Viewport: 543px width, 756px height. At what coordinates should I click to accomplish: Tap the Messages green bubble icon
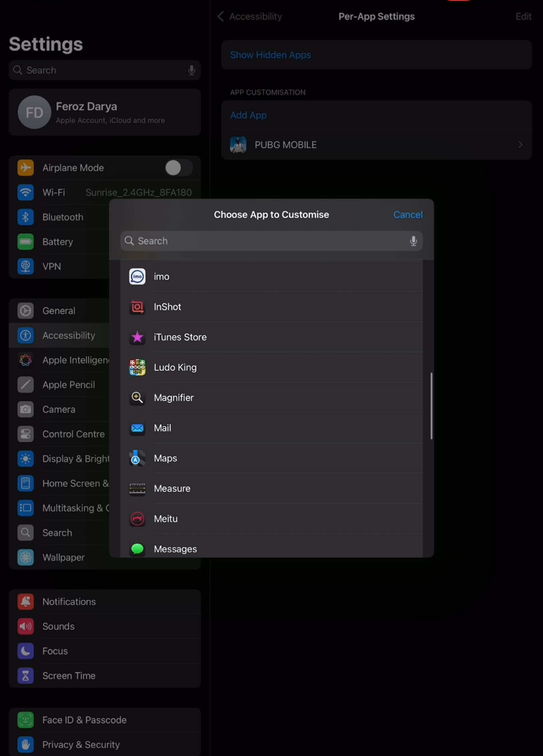click(x=137, y=549)
